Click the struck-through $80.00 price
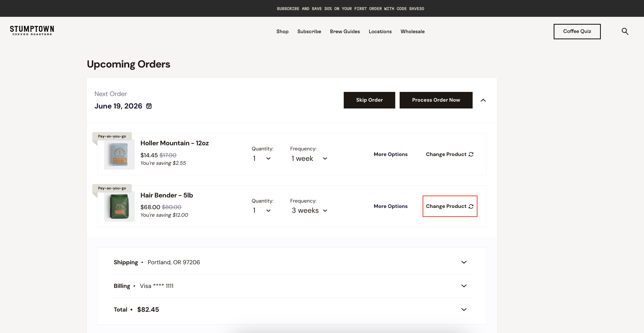Viewport: 644px width, 333px height. [172, 207]
